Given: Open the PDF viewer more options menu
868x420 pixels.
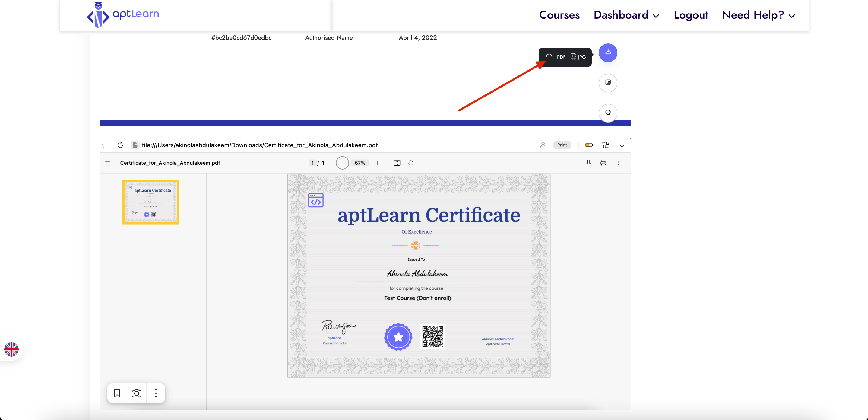Looking at the screenshot, I should coord(618,163).
